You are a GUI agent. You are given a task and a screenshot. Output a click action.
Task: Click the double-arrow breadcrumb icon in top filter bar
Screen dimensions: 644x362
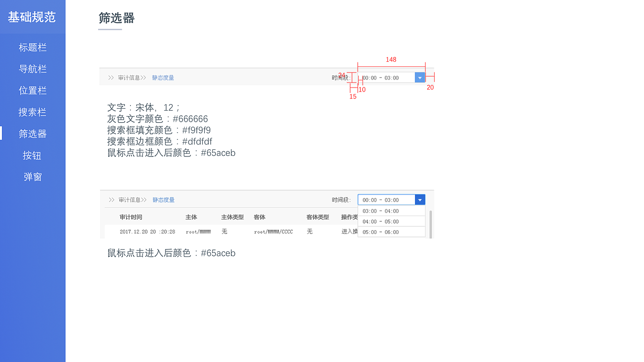click(111, 77)
